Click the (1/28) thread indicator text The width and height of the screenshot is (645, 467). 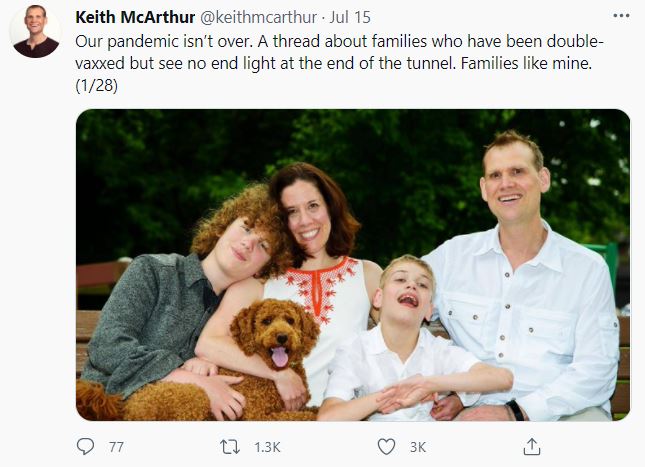tap(96, 87)
